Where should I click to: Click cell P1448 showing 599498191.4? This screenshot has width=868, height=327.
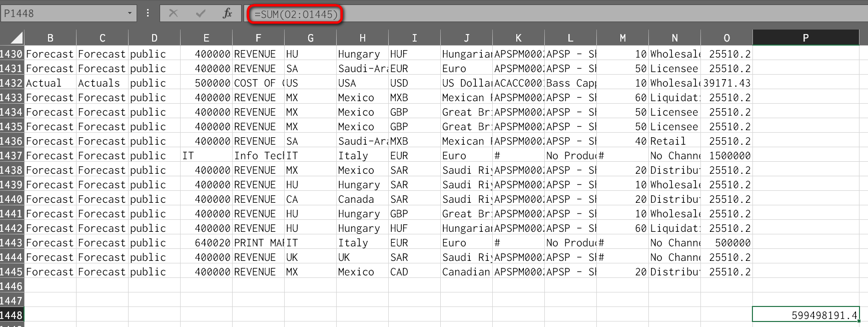[806, 314]
